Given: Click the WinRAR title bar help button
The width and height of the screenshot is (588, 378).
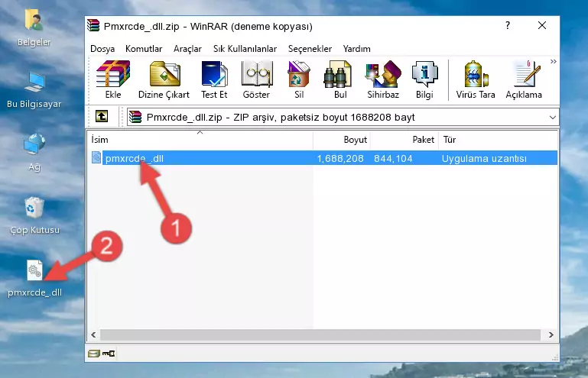Looking at the screenshot, I should (x=508, y=25).
